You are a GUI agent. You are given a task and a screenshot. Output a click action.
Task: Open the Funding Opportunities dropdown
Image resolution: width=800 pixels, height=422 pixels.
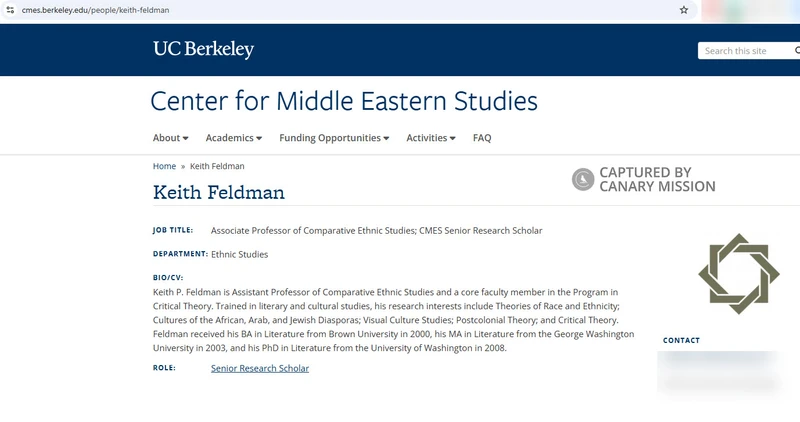pos(334,138)
